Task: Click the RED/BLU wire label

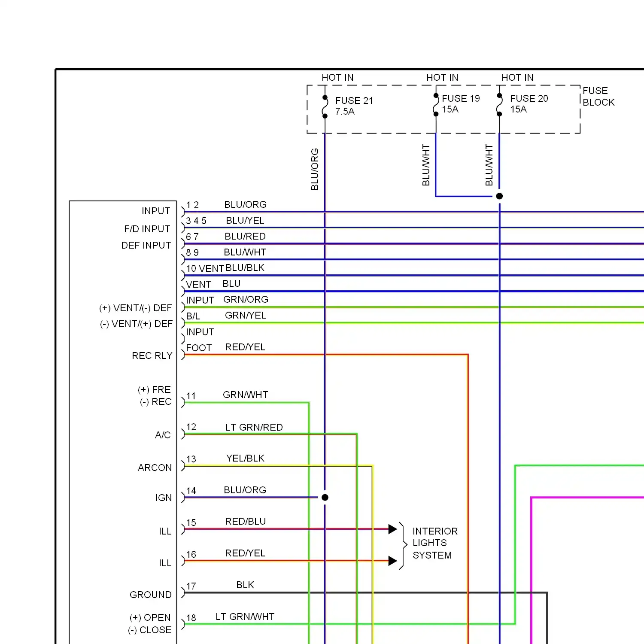Action: [x=246, y=521]
